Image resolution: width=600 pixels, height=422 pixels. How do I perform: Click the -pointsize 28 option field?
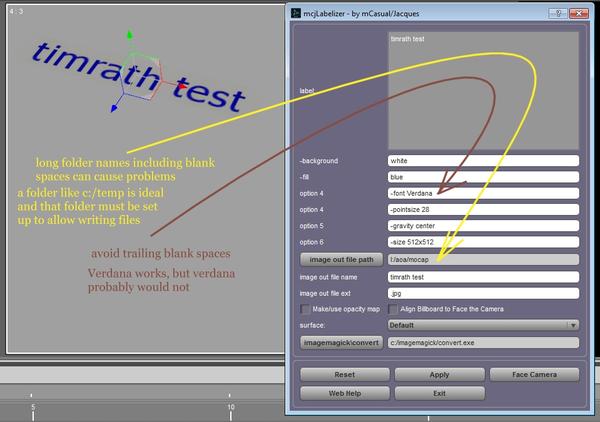pos(483,210)
